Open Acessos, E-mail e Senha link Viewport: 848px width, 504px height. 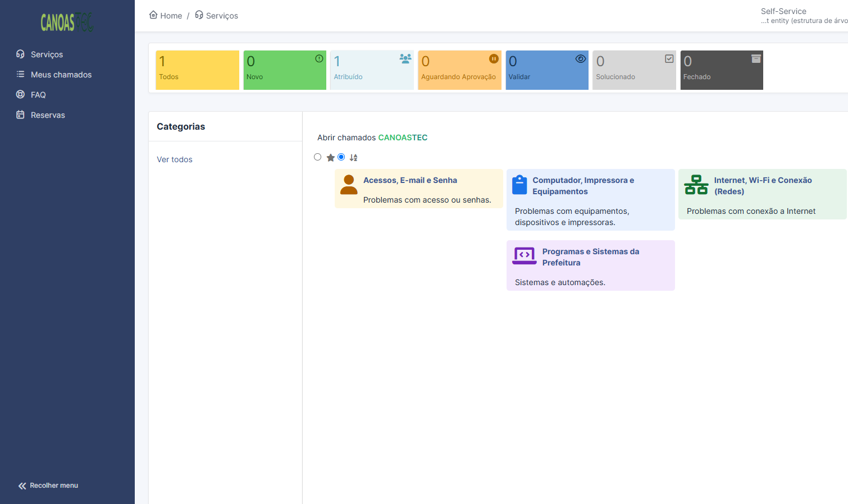(x=410, y=180)
